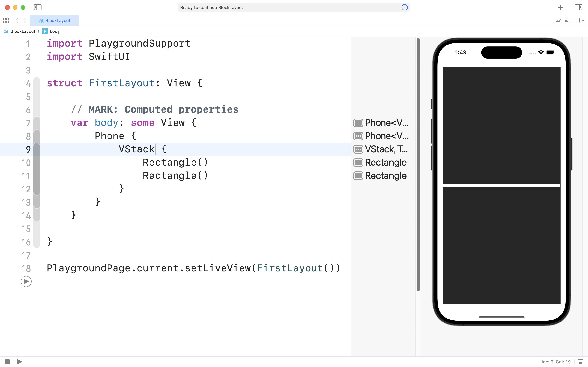Open the editor options lines icon
Image resolution: width=588 pixels, height=367 pixels.
(568, 20)
